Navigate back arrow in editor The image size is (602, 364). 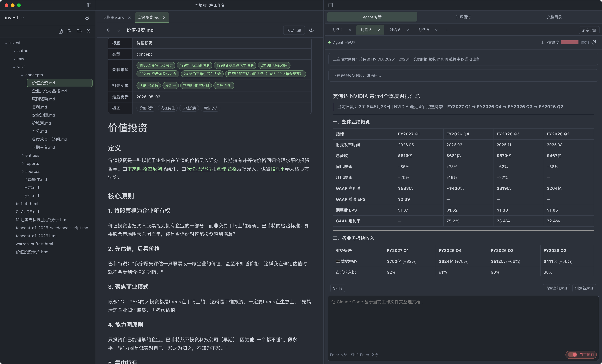(108, 30)
